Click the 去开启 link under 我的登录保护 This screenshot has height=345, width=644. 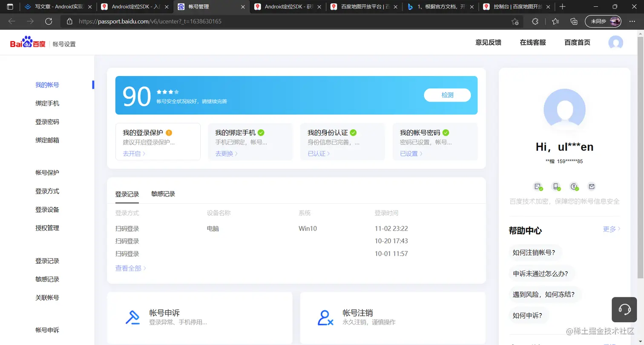(x=134, y=154)
